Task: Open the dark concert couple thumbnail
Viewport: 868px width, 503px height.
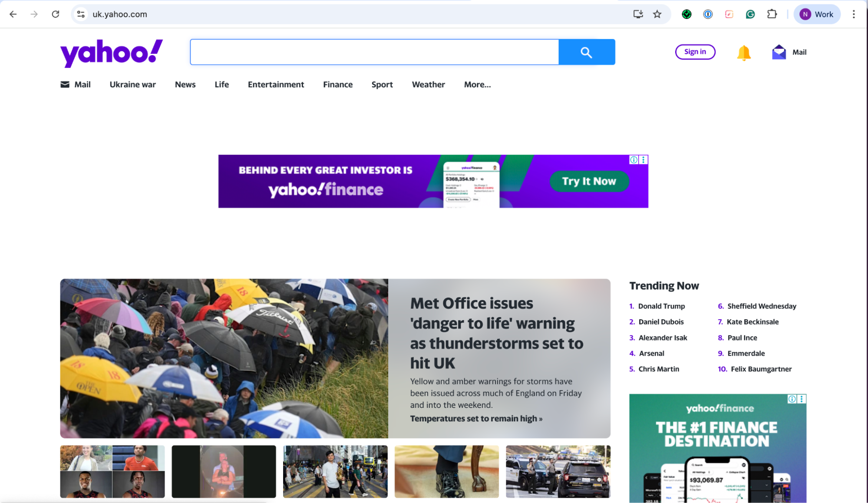Action: pyautogui.click(x=224, y=471)
